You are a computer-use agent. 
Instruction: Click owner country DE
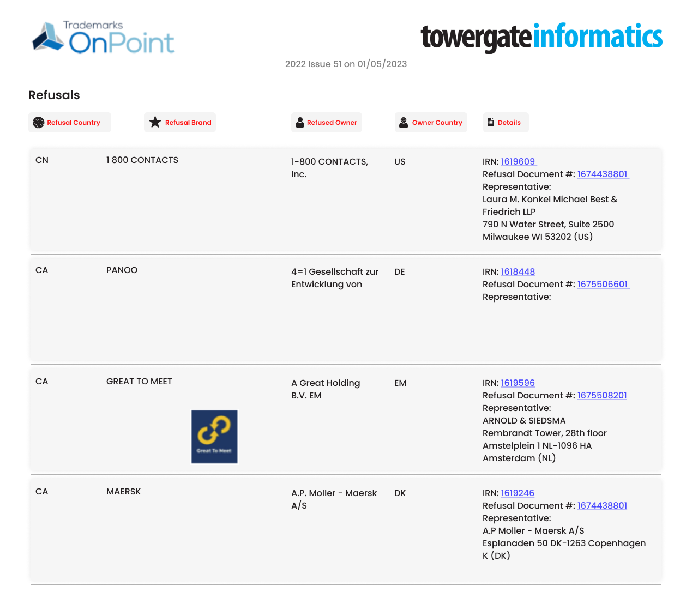tap(400, 271)
